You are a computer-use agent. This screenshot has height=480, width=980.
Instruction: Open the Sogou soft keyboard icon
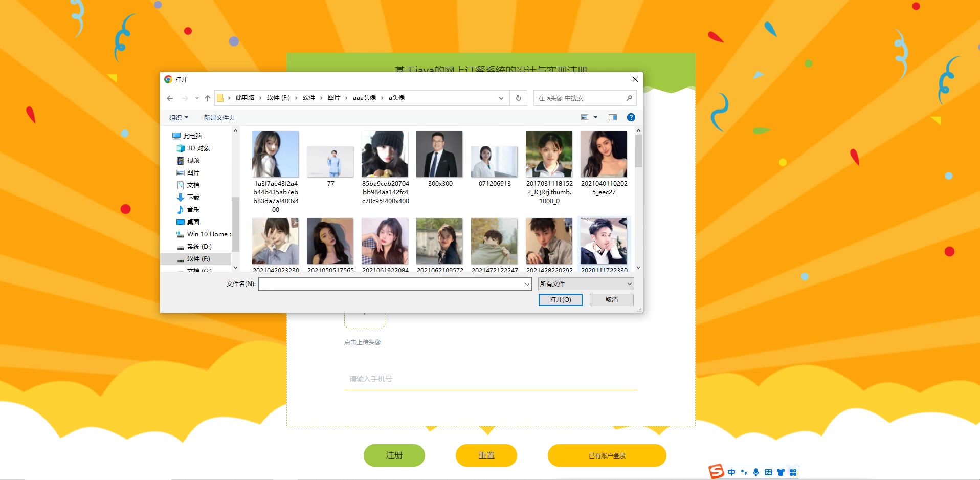768,472
